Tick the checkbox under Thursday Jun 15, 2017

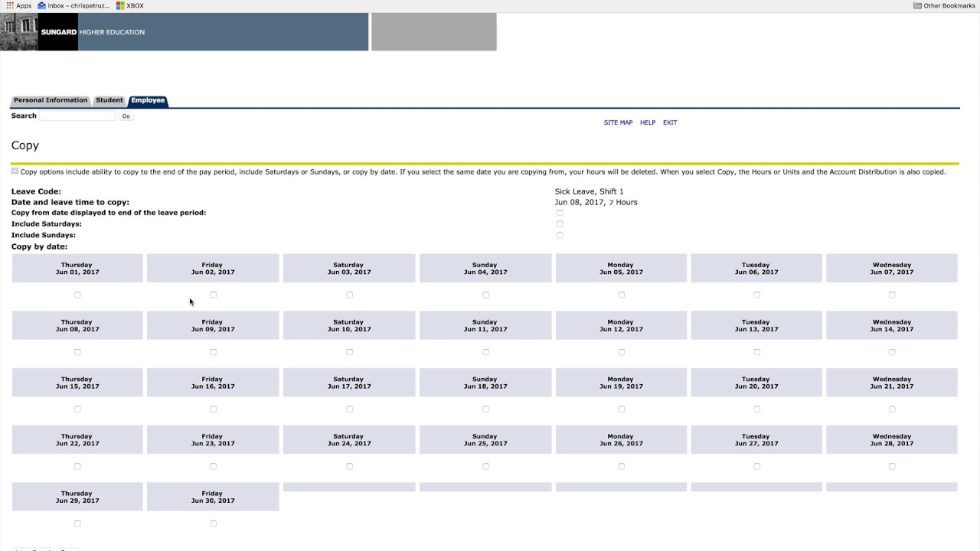[77, 409]
